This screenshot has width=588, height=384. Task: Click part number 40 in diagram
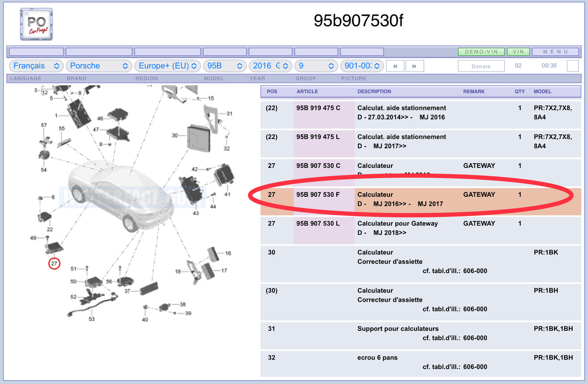(x=145, y=320)
